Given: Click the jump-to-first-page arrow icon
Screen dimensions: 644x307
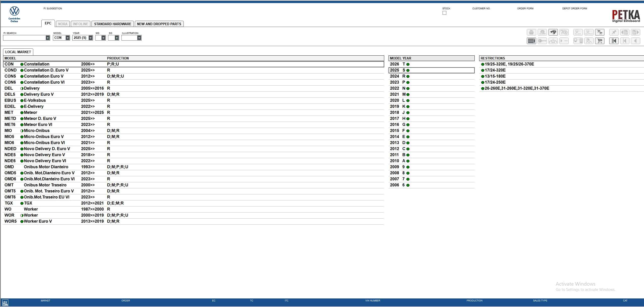Looking at the screenshot, I should (x=614, y=41).
